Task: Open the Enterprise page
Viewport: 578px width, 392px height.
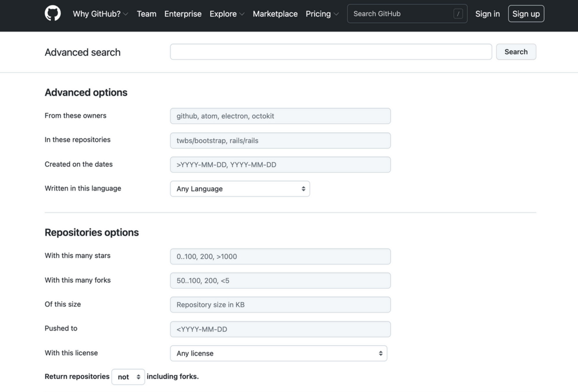Action: 183,14
